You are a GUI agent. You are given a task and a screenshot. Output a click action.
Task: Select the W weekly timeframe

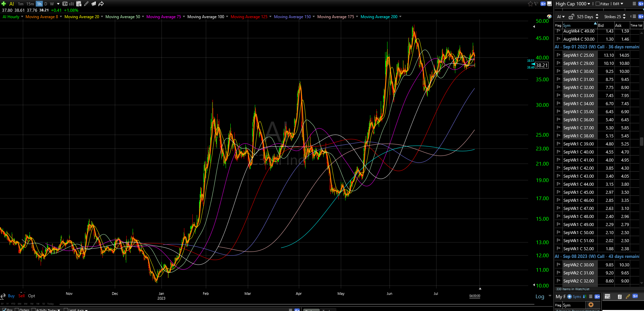pos(52,4)
